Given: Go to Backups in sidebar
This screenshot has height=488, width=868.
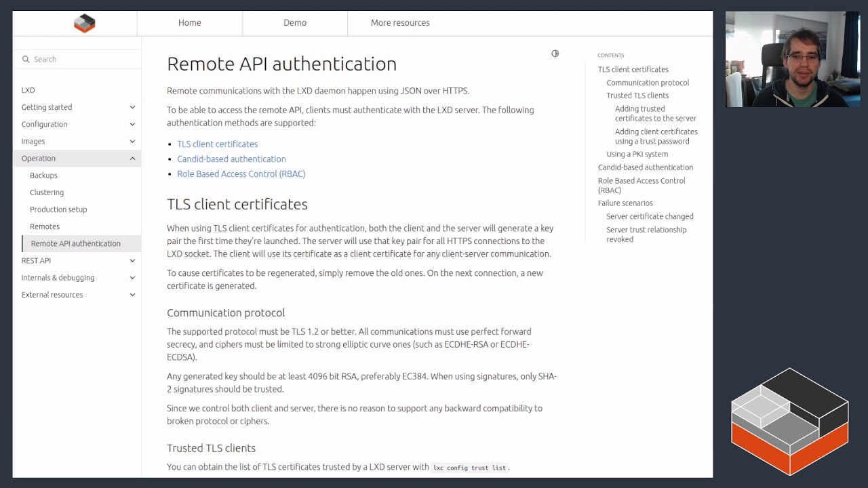Looking at the screenshot, I should tap(43, 176).
